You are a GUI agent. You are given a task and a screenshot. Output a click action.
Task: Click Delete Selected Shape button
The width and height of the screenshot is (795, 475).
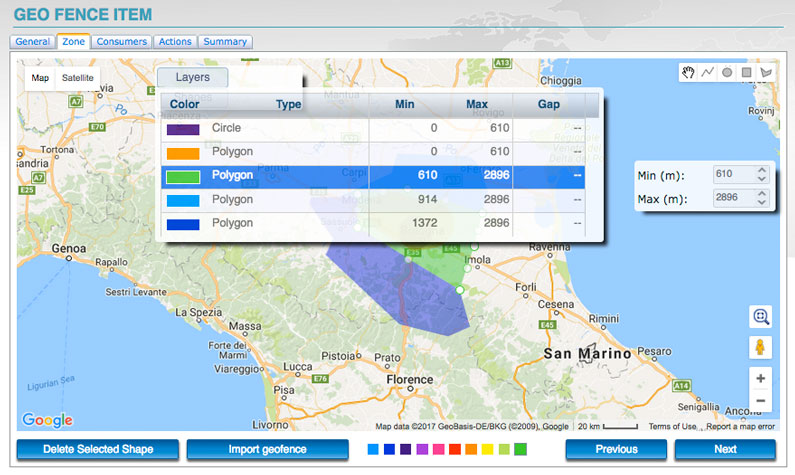tap(98, 449)
